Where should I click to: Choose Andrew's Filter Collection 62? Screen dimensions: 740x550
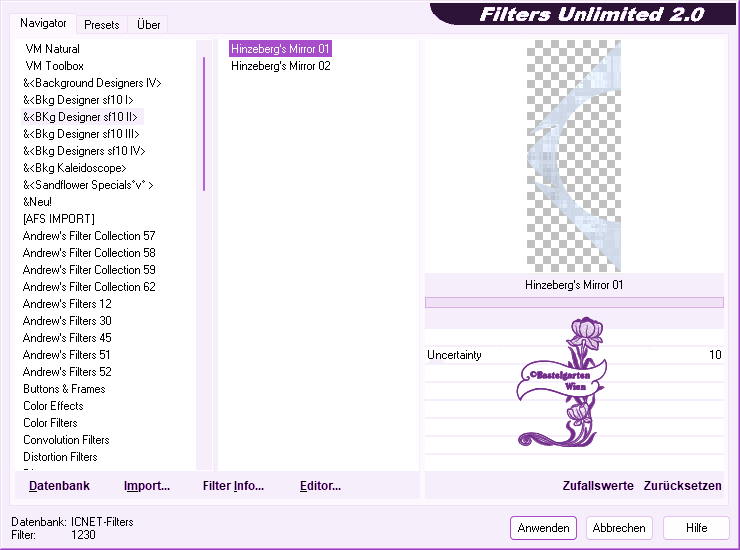coord(89,287)
